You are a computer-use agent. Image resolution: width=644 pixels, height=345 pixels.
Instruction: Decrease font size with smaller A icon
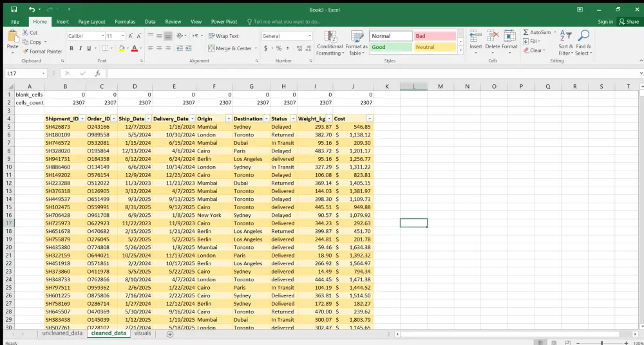pos(139,36)
